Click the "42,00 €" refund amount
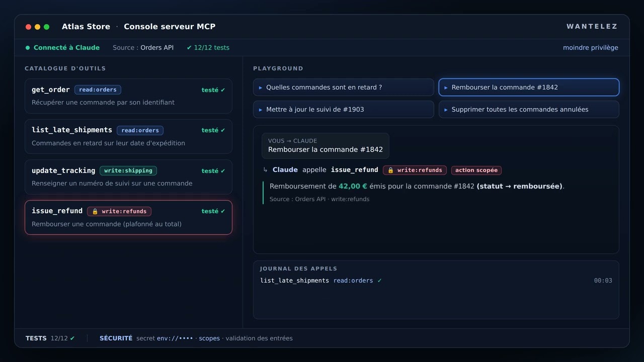Viewport: 644px width, 362px height. [353, 186]
